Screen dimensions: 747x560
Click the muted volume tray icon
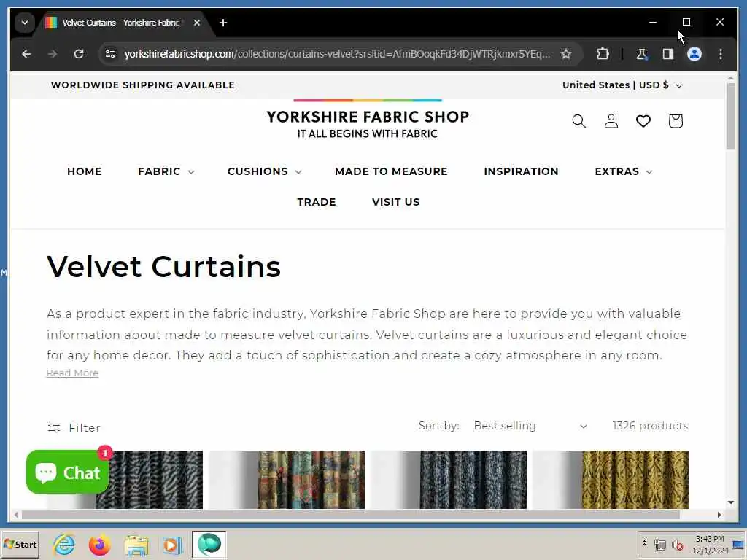tap(677, 544)
